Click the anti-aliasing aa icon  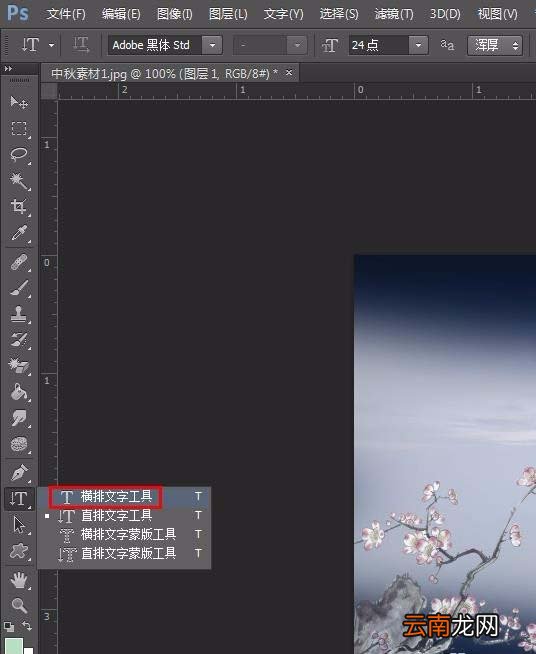coord(447,45)
